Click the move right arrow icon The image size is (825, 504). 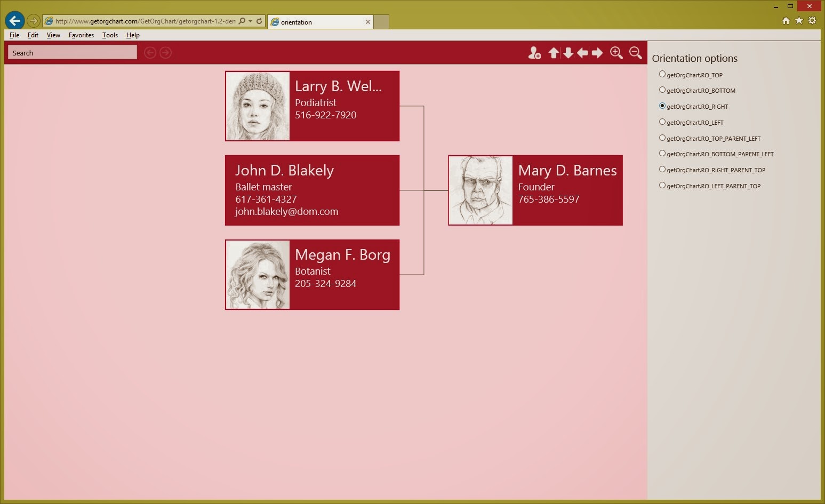pos(597,53)
